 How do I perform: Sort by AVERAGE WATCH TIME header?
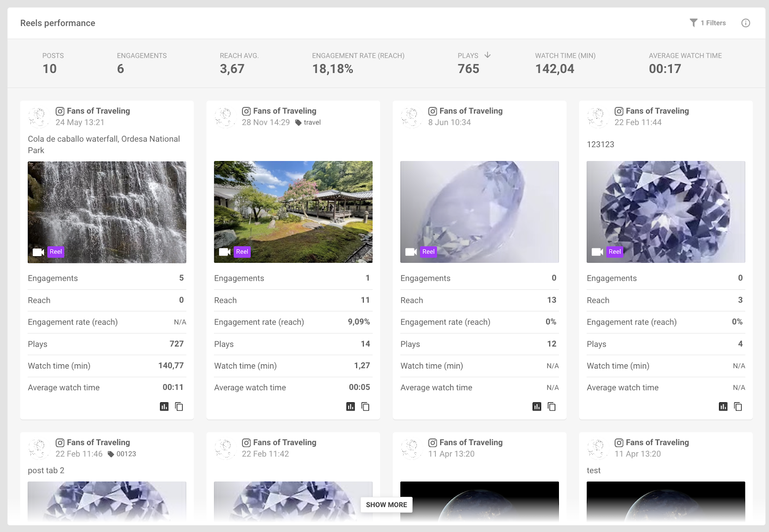click(685, 56)
